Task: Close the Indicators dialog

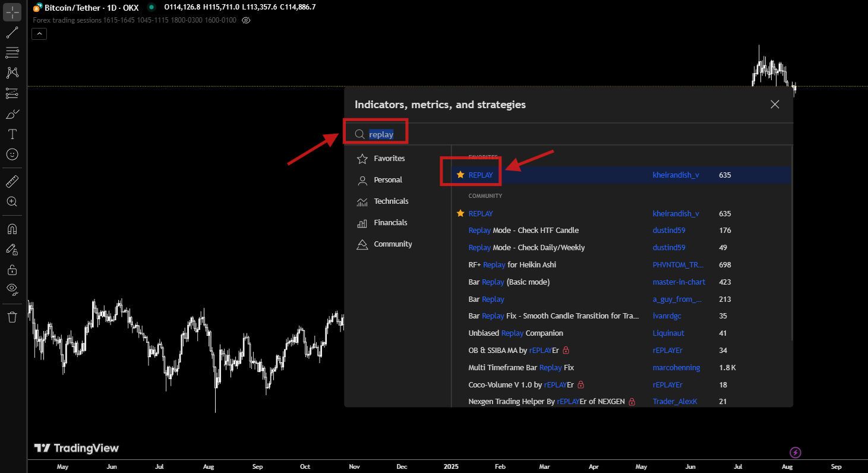Action: 775,105
